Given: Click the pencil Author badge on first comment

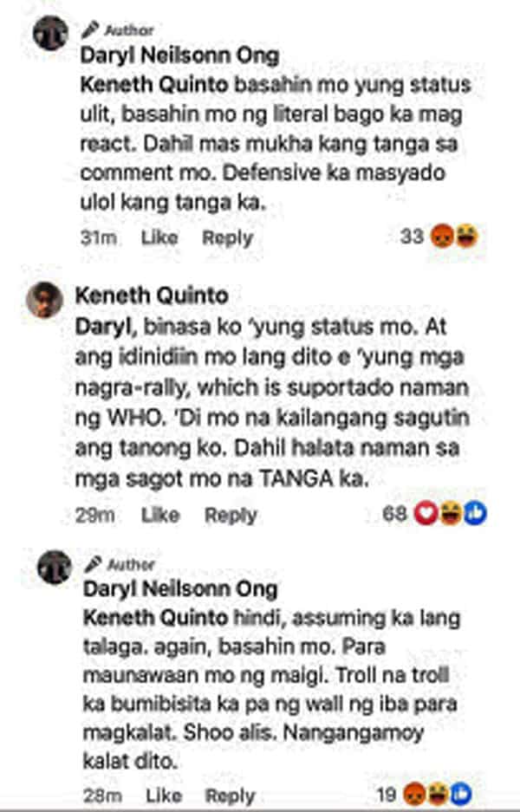Looking at the screenshot, I should tap(118, 30).
